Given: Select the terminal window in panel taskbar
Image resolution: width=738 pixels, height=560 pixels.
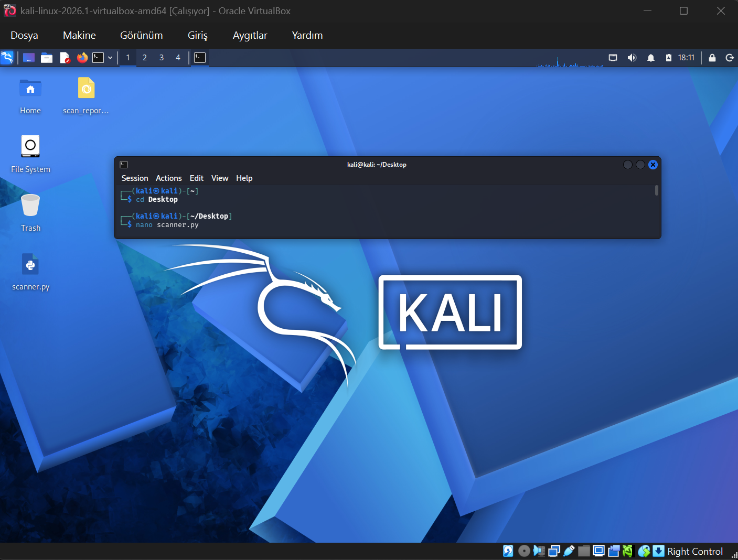Looking at the screenshot, I should click(200, 58).
